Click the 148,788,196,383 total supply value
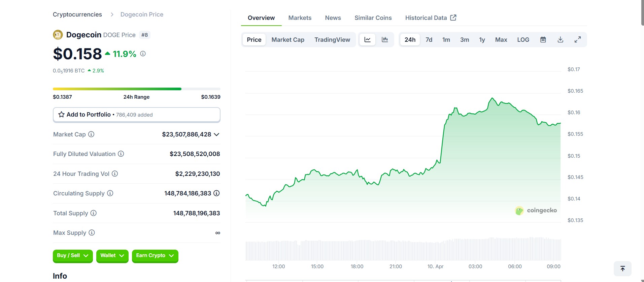644x282 pixels. 197,213
